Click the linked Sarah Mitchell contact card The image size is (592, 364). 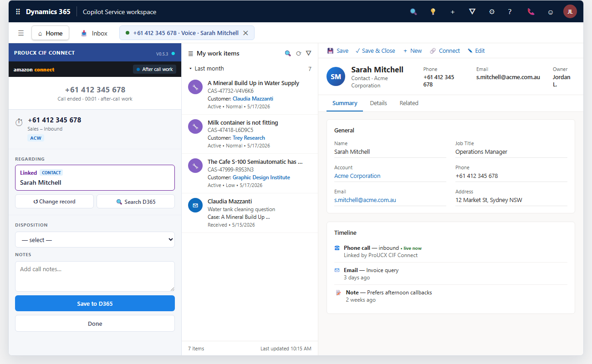(x=95, y=177)
